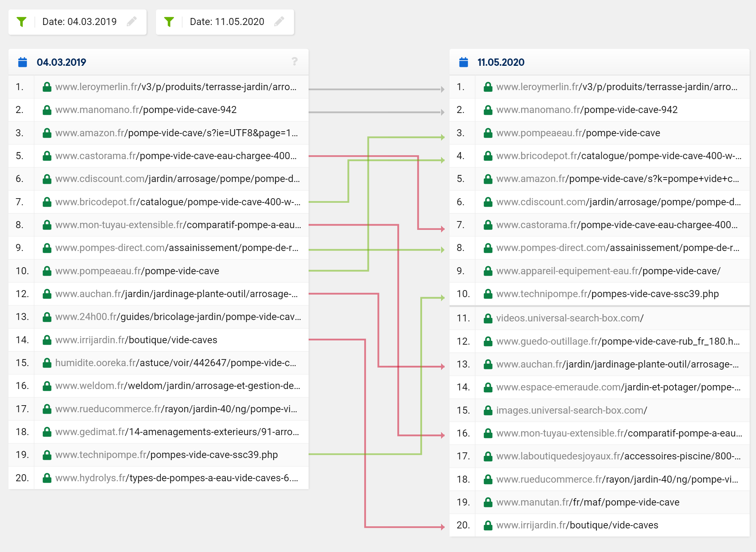Viewport: 756px width, 552px height.
Task: Click calendar icon next to 11.05.2020 header
Action: [464, 62]
